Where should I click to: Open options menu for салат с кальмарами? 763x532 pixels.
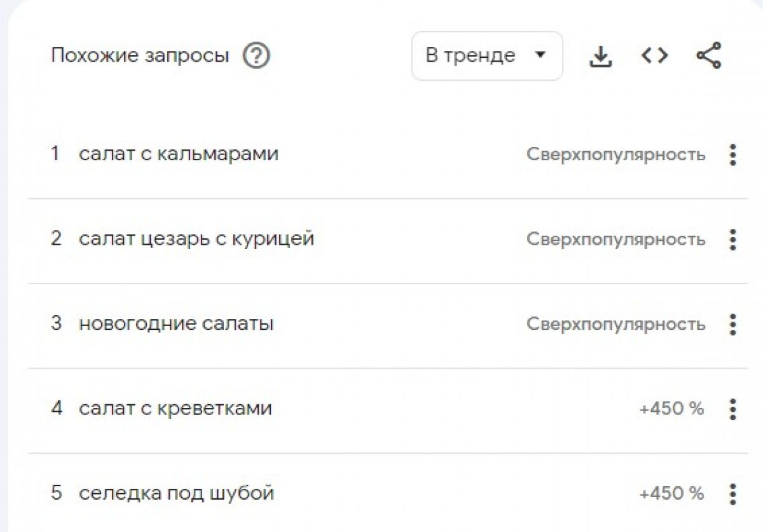732,155
